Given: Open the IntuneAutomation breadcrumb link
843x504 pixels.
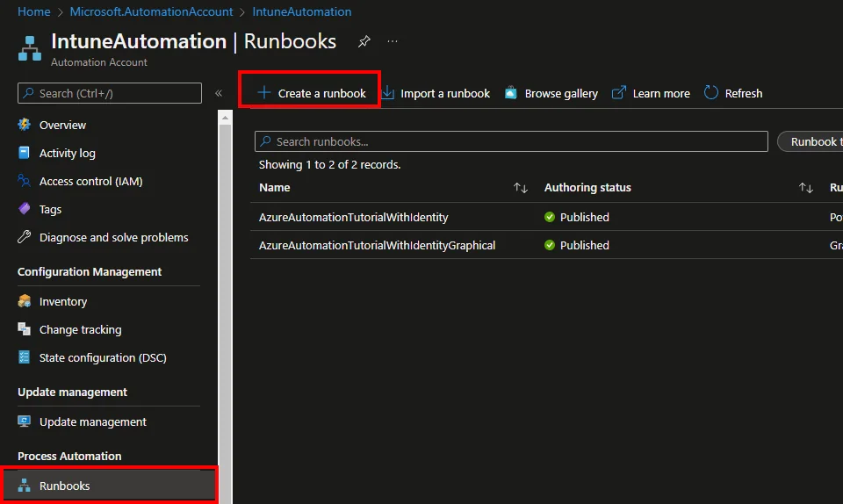Looking at the screenshot, I should (301, 11).
